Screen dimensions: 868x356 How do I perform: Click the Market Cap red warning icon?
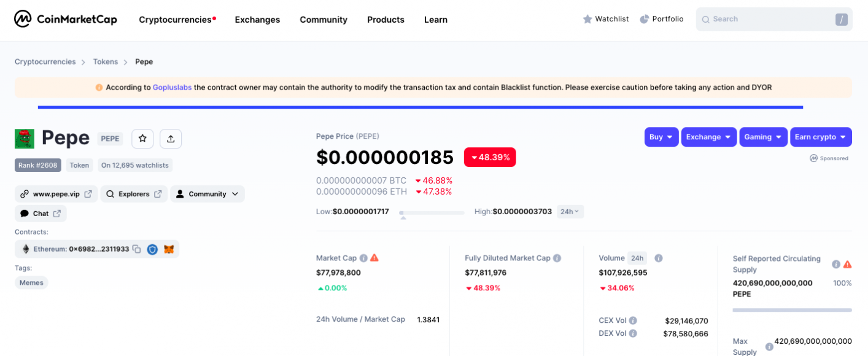click(x=374, y=258)
